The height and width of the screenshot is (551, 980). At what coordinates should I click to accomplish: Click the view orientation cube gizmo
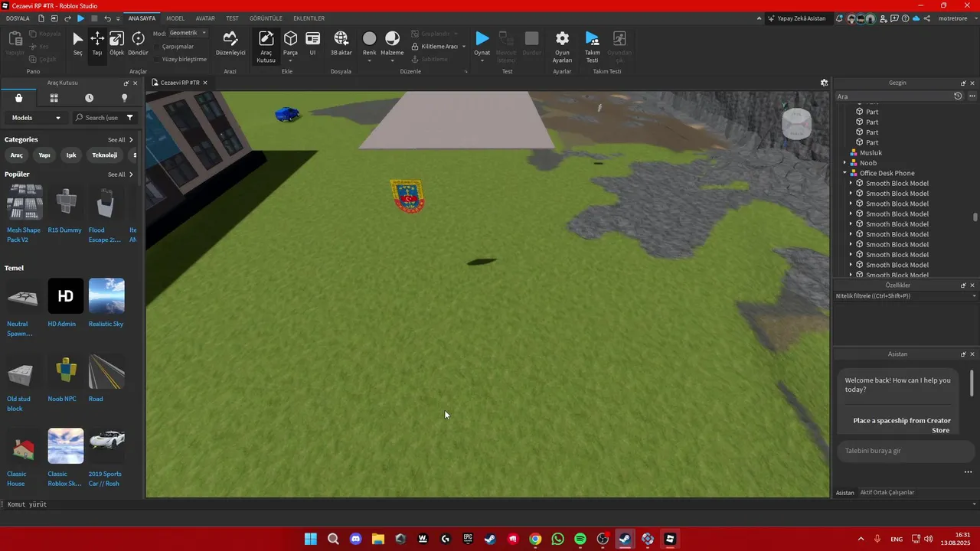click(x=796, y=124)
